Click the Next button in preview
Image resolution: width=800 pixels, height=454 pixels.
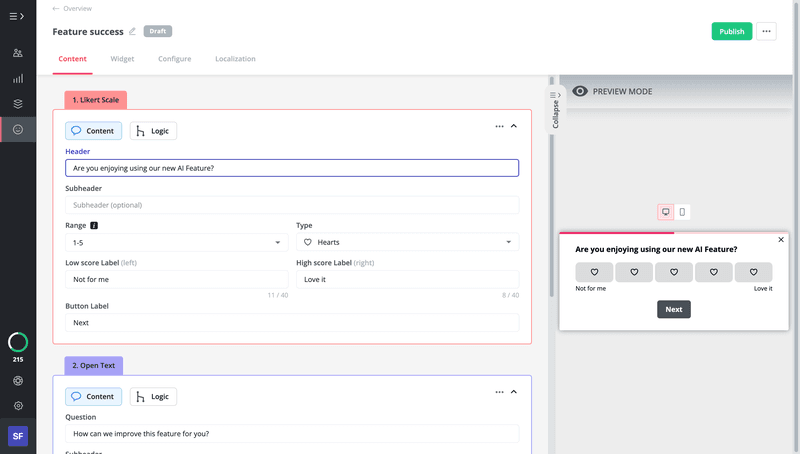click(x=673, y=309)
